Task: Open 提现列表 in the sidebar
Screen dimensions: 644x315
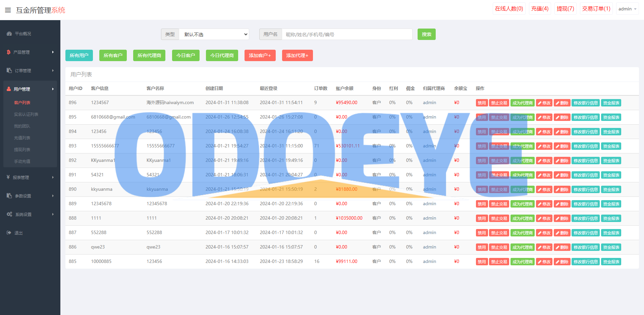Action: 22,149
